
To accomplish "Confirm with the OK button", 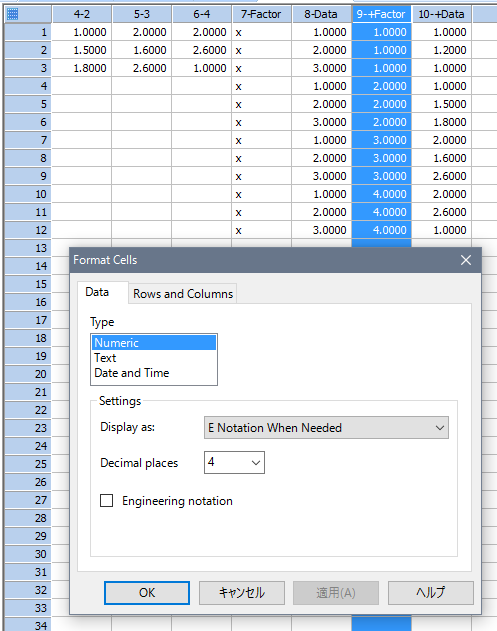I will pos(147,592).
